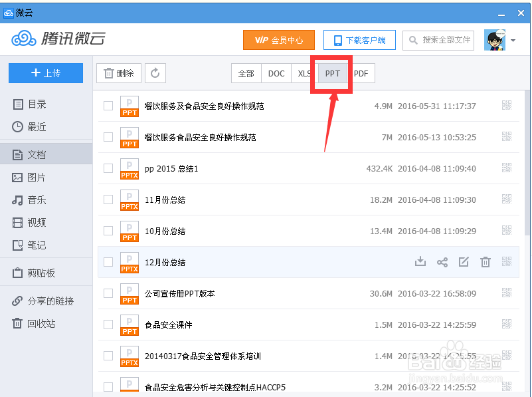This screenshot has height=397, width=532.
Task: Open the 剪贴板 (Clipboard) panel
Action: 40,272
